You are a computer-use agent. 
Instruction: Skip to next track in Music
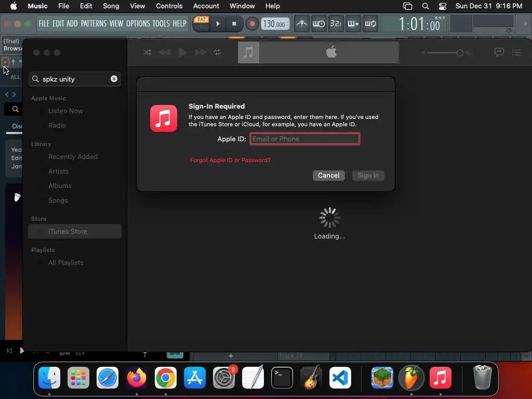click(x=200, y=52)
